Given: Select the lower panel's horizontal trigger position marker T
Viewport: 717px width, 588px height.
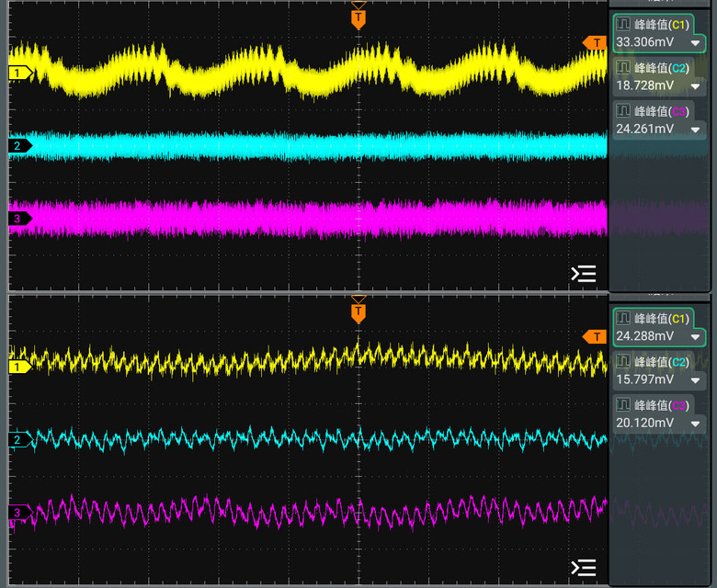Looking at the screenshot, I should click(x=358, y=312).
